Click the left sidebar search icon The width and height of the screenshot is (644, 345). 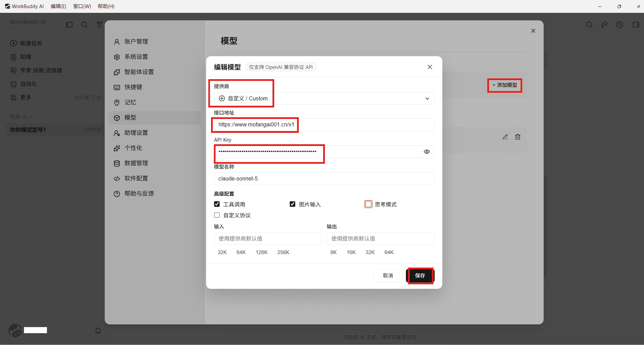point(84,25)
